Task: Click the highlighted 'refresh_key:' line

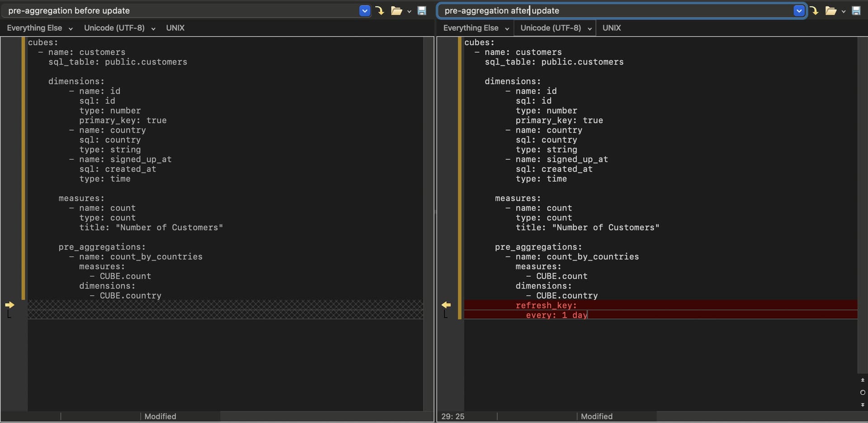Action: (546, 305)
